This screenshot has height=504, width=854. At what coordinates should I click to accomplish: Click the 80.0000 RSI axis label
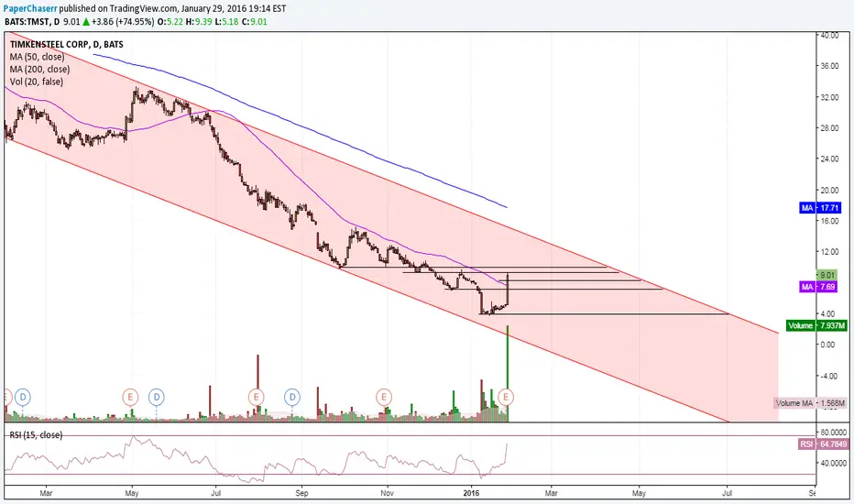[x=833, y=433]
